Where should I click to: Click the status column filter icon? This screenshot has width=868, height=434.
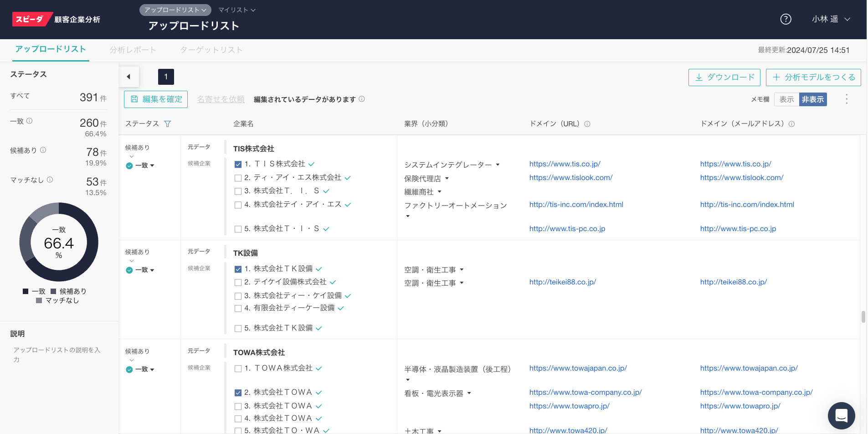tap(168, 124)
